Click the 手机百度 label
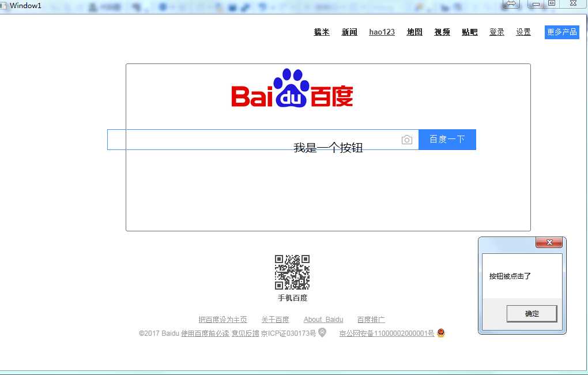Image resolution: width=588 pixels, height=375 pixels. tap(292, 298)
